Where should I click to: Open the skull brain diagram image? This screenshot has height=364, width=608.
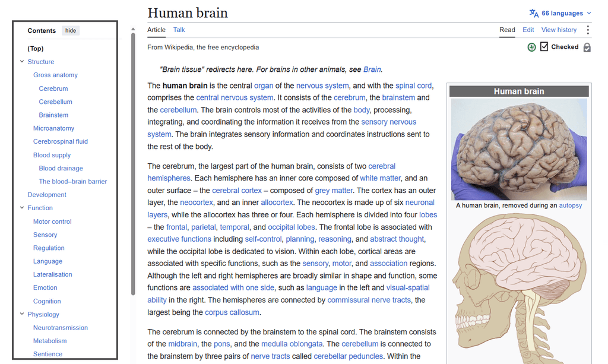pyautogui.click(x=519, y=289)
